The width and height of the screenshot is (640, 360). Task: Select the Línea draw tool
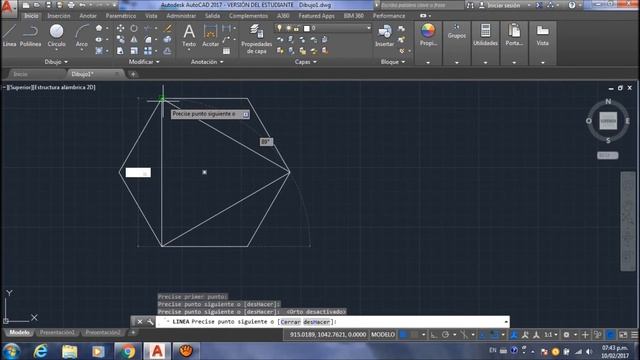[x=9, y=35]
